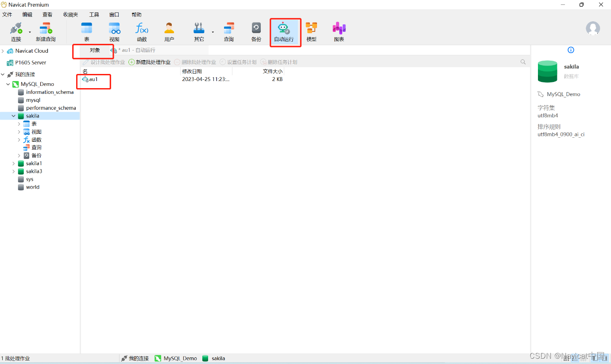The image size is (611, 364).
Task: Select the 视图 node under sakila
Action: pos(36,132)
